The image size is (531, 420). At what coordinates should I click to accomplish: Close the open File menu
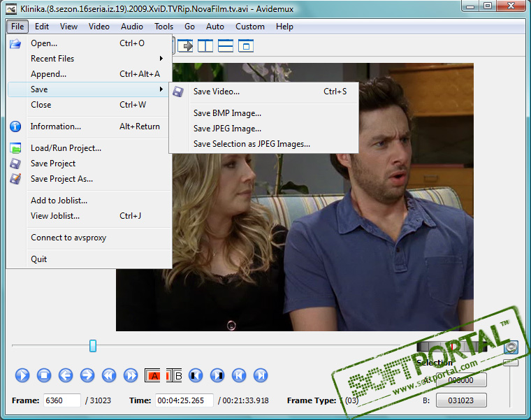[17, 27]
